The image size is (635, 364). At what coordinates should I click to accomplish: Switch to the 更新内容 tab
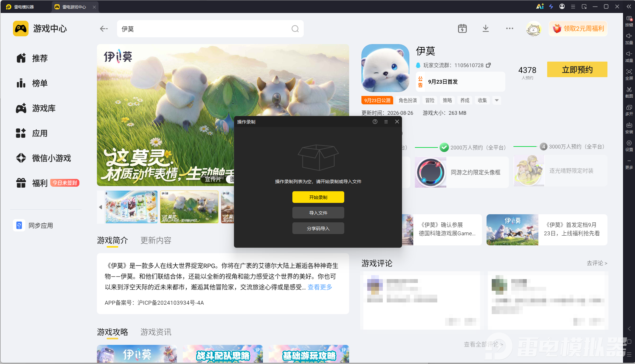156,241
